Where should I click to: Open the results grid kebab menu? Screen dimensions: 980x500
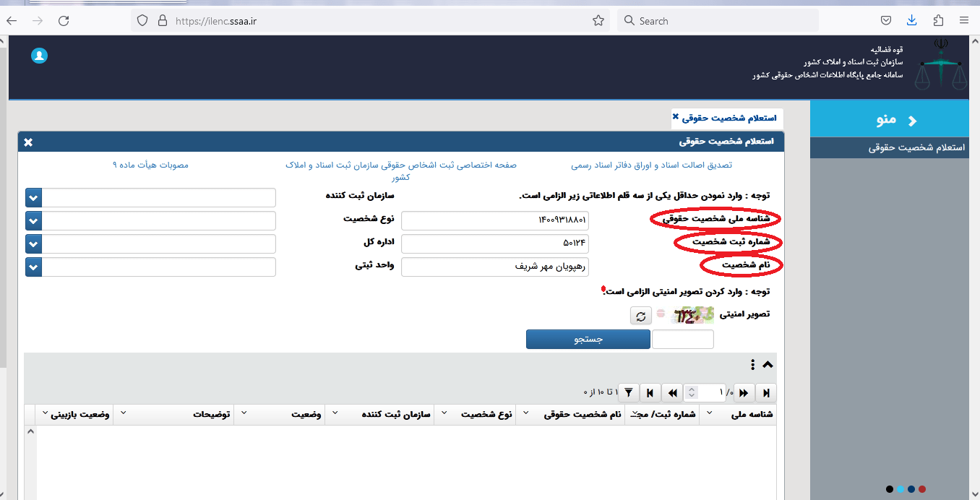coord(752,365)
